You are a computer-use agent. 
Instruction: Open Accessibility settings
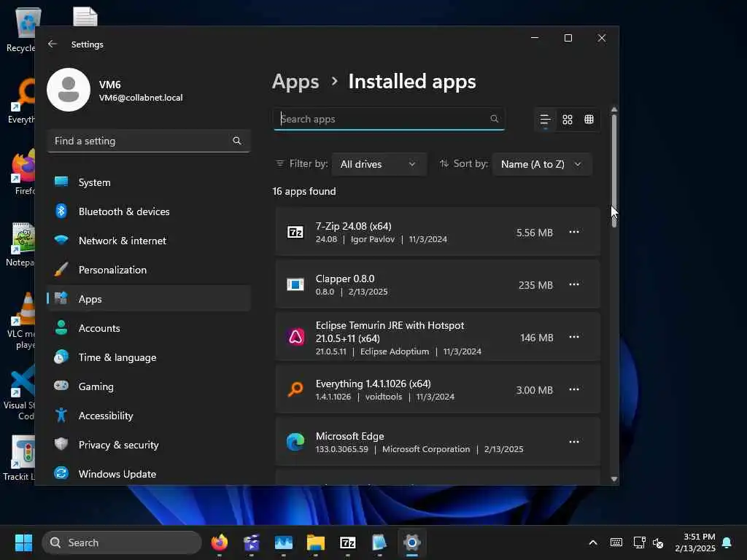coord(149,415)
